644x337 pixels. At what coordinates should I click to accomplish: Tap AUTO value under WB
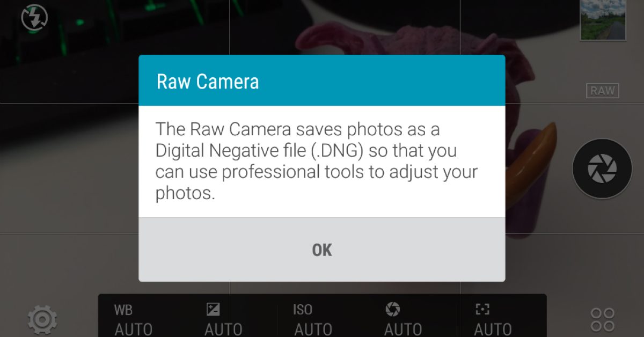tap(134, 328)
